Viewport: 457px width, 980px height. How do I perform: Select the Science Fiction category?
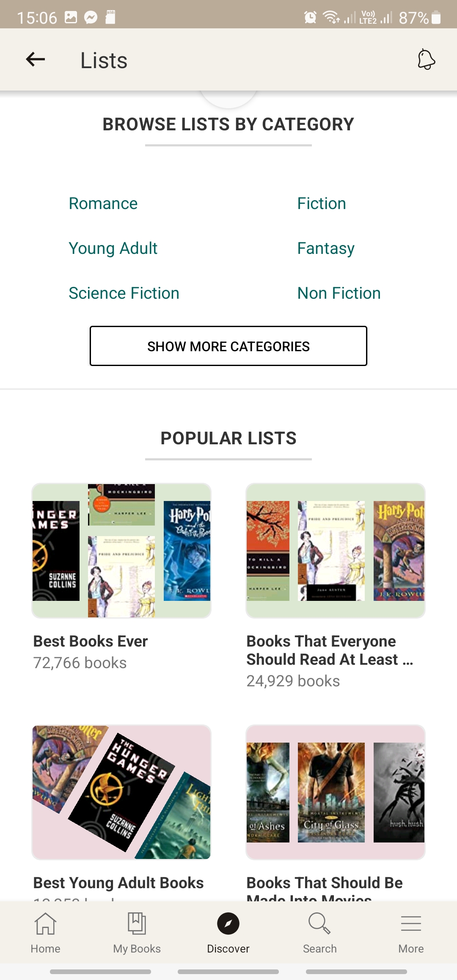point(124,293)
